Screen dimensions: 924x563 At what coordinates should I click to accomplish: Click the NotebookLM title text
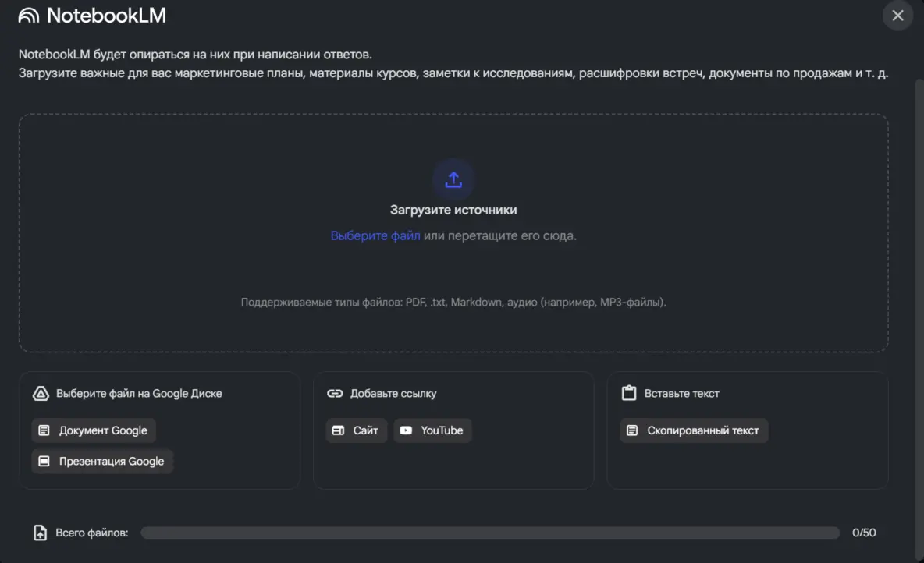[106, 16]
